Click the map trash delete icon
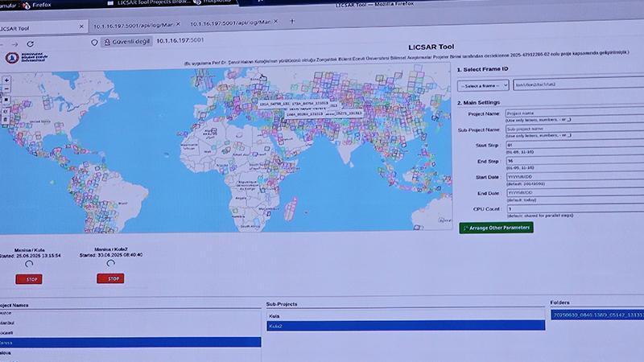Screen dimensions: 644x362 [x=6, y=119]
